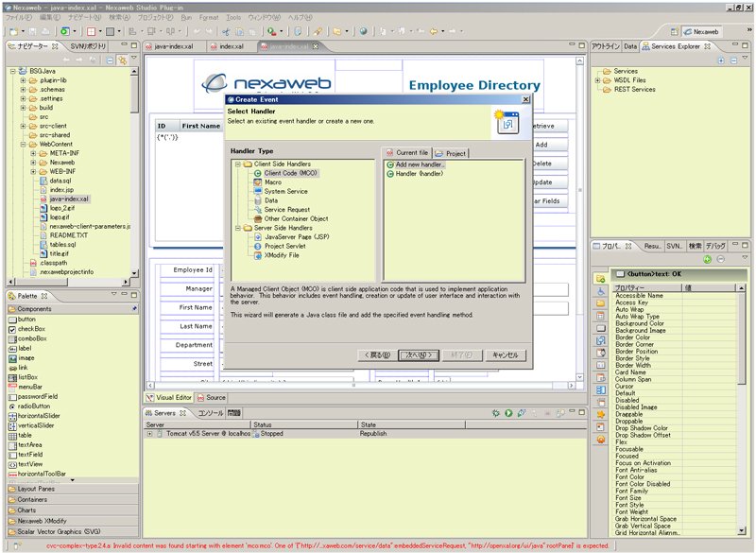The image size is (756, 553).
Task: Expand the .schemas folder
Action: 23,90
